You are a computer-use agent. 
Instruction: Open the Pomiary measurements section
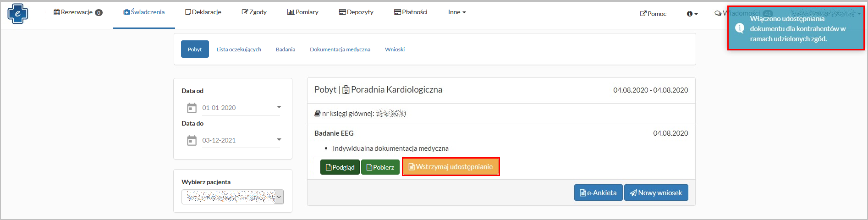(302, 12)
